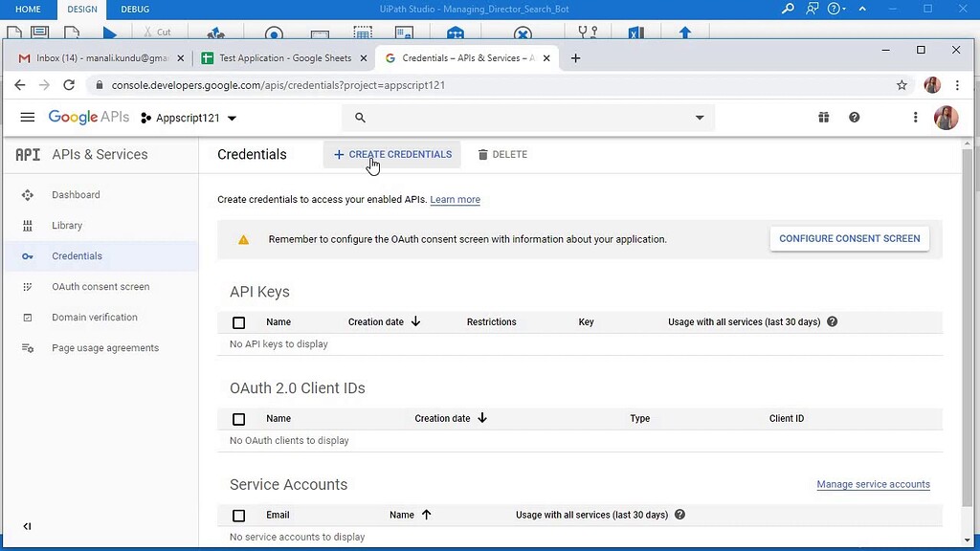Collapse the APIs & Services sidebar

(27, 525)
